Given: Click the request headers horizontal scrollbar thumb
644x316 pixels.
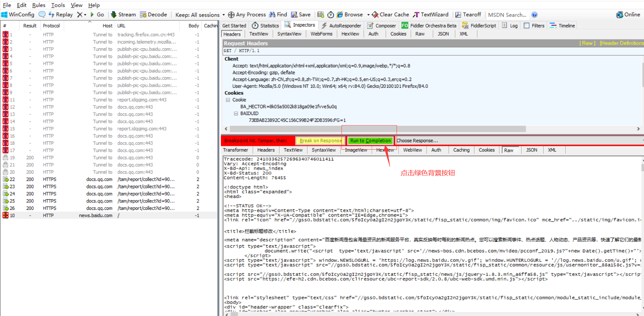Looking at the screenshot, I should (378, 129).
